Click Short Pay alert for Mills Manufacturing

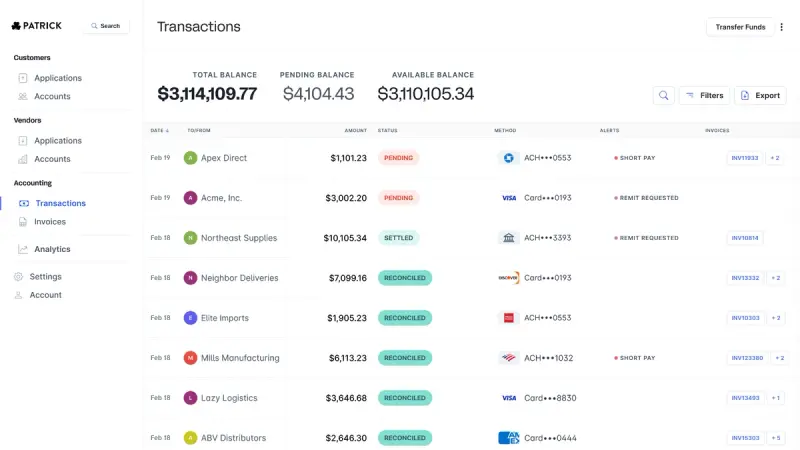click(634, 358)
